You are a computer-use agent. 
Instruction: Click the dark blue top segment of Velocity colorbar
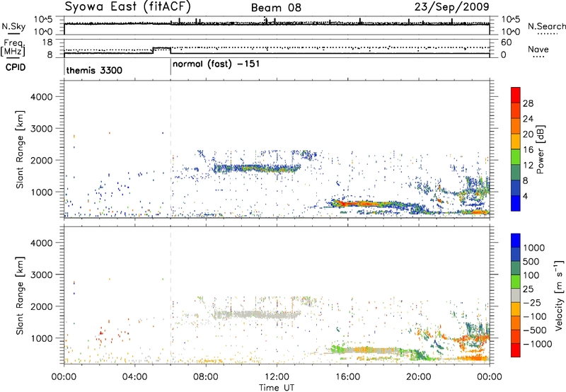coord(516,241)
